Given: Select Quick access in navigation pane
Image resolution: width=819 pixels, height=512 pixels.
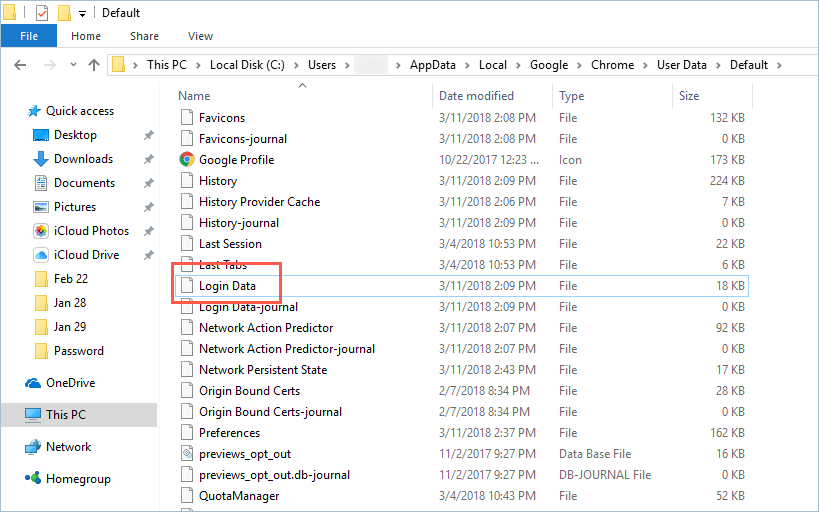Looking at the screenshot, I should 79,111.
